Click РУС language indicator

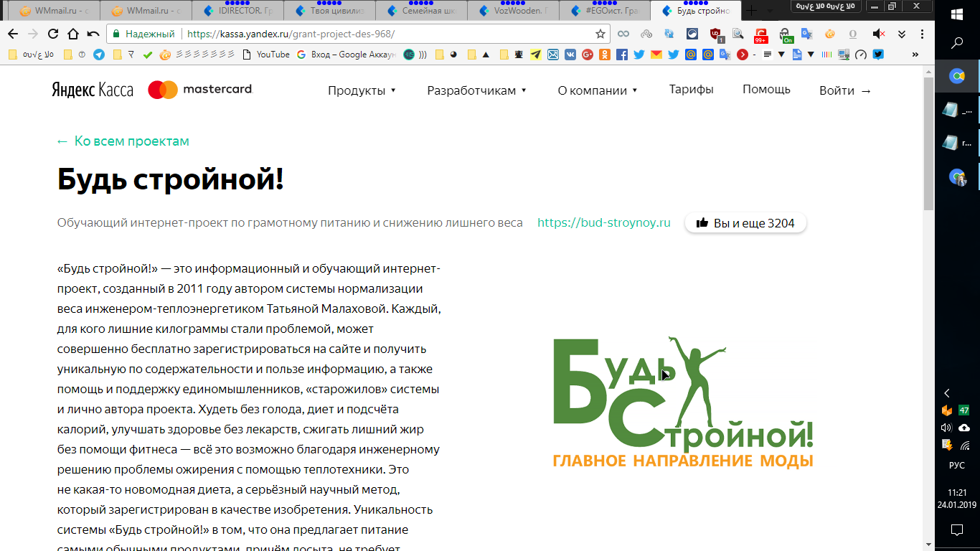coord(956,465)
